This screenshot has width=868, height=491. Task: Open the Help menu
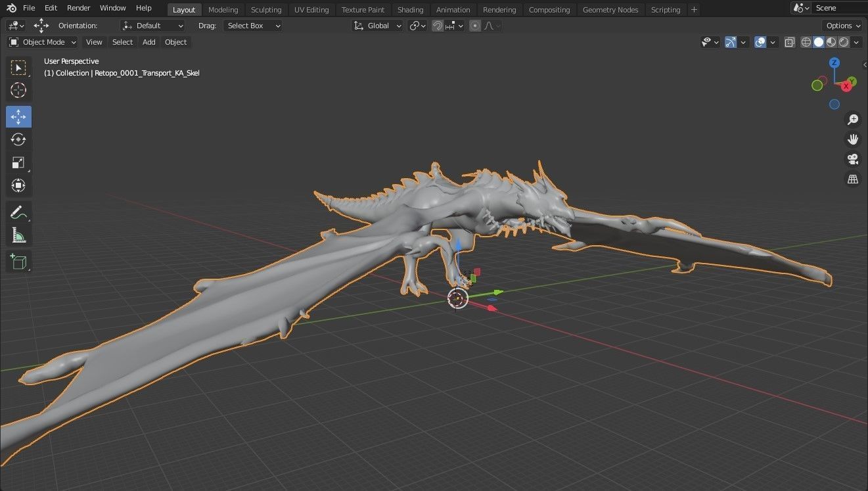[x=144, y=8]
